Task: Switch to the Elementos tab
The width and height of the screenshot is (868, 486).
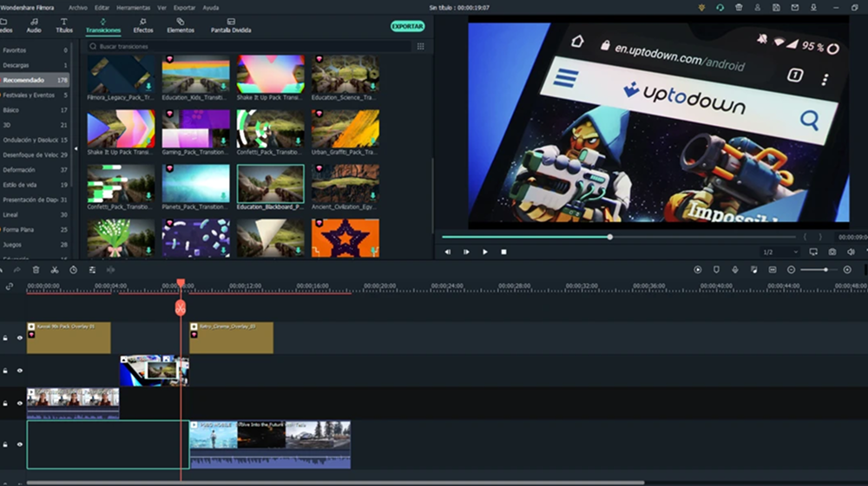Action: click(x=181, y=25)
